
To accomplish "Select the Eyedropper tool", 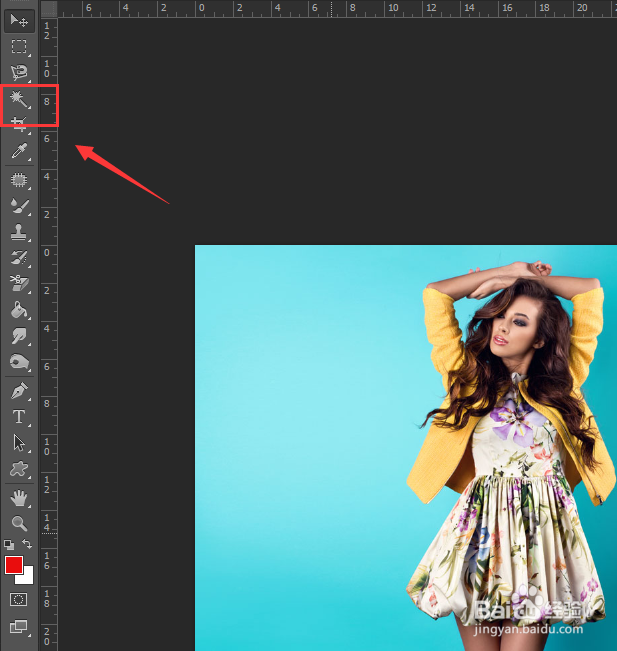I will point(19,151).
